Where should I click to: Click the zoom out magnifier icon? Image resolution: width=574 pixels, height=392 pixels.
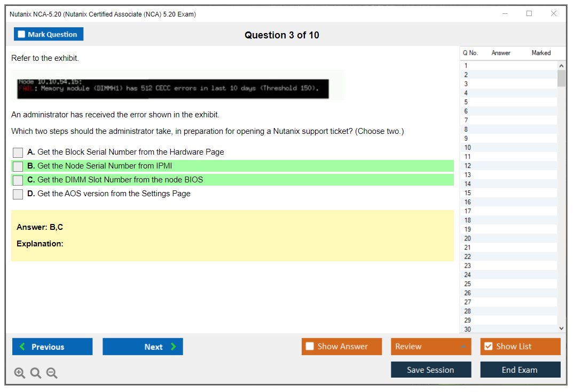(x=52, y=373)
